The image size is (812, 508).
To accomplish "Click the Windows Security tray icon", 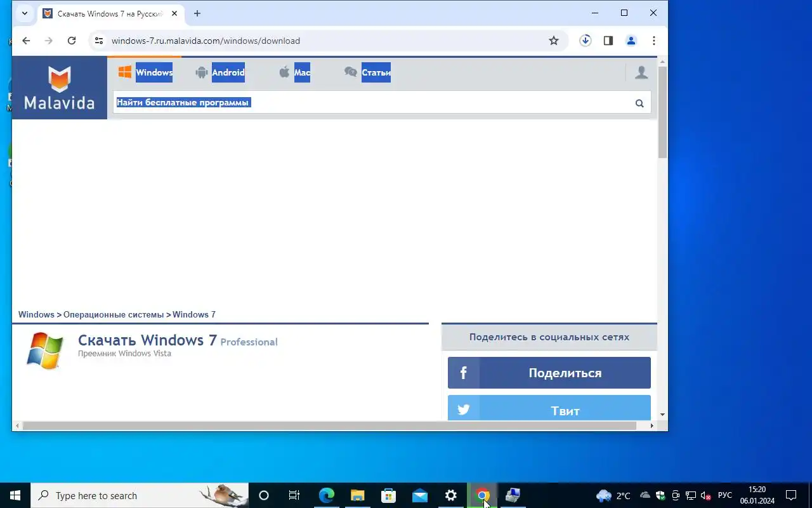I will (660, 495).
